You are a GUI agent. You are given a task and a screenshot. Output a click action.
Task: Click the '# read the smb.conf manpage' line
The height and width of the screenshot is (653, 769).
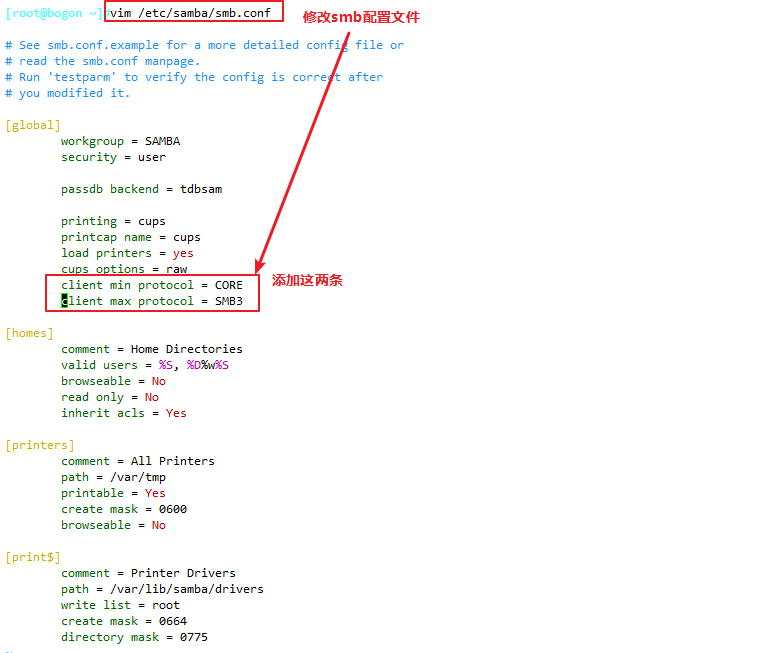point(103,61)
